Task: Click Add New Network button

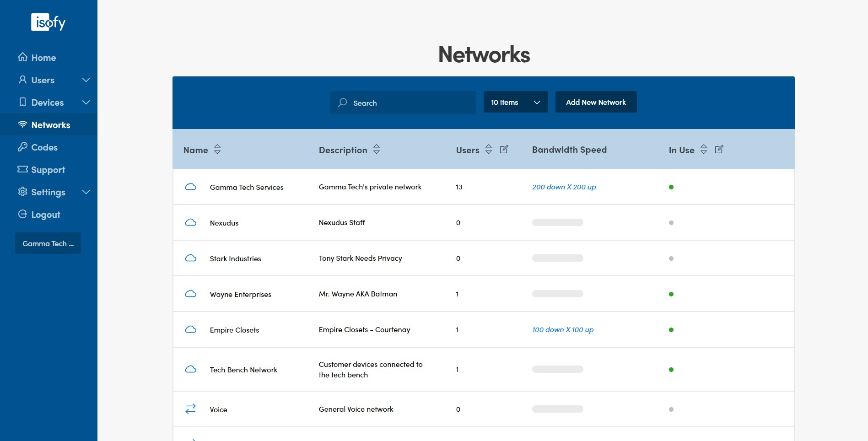Action: 596,102
